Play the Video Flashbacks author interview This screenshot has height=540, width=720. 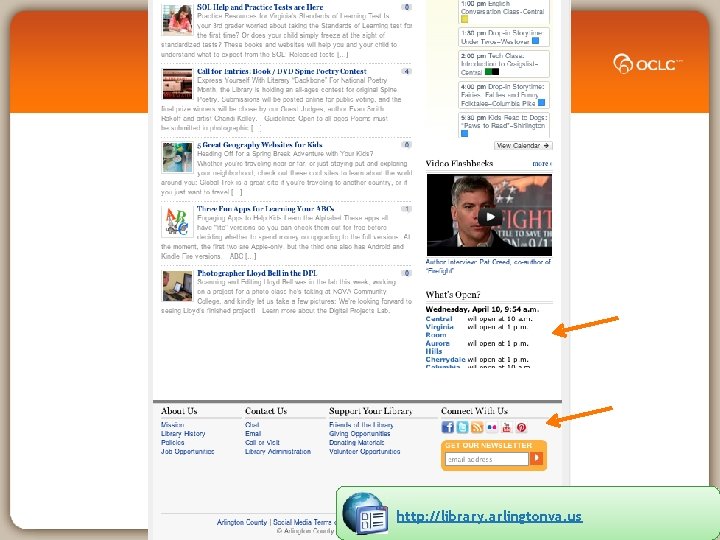pos(489,216)
